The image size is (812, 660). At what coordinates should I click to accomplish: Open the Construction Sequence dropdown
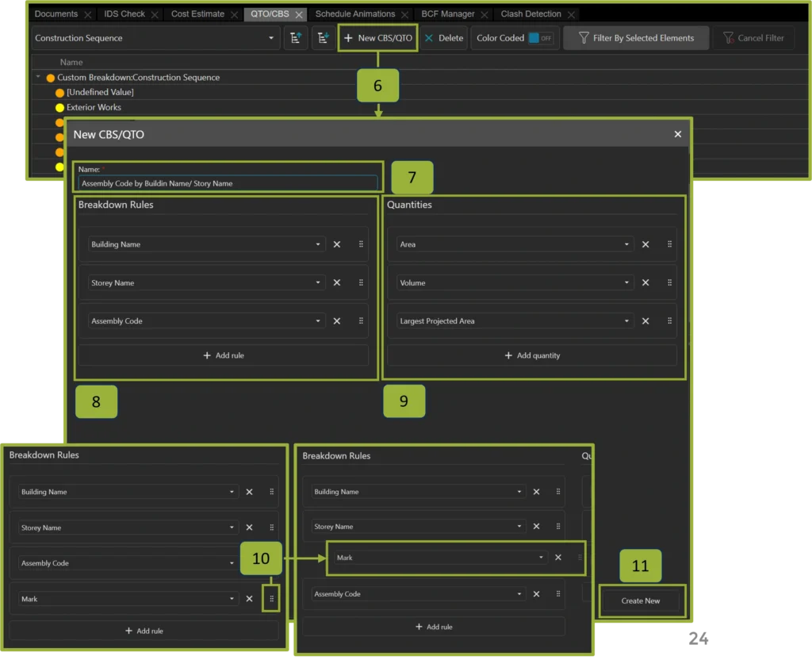tap(155, 38)
